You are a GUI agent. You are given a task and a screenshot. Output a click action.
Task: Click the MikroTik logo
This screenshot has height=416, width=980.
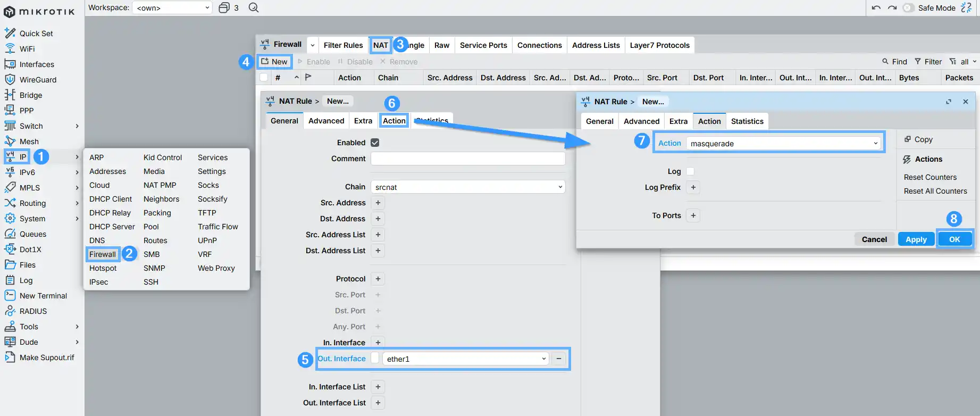[x=39, y=11]
